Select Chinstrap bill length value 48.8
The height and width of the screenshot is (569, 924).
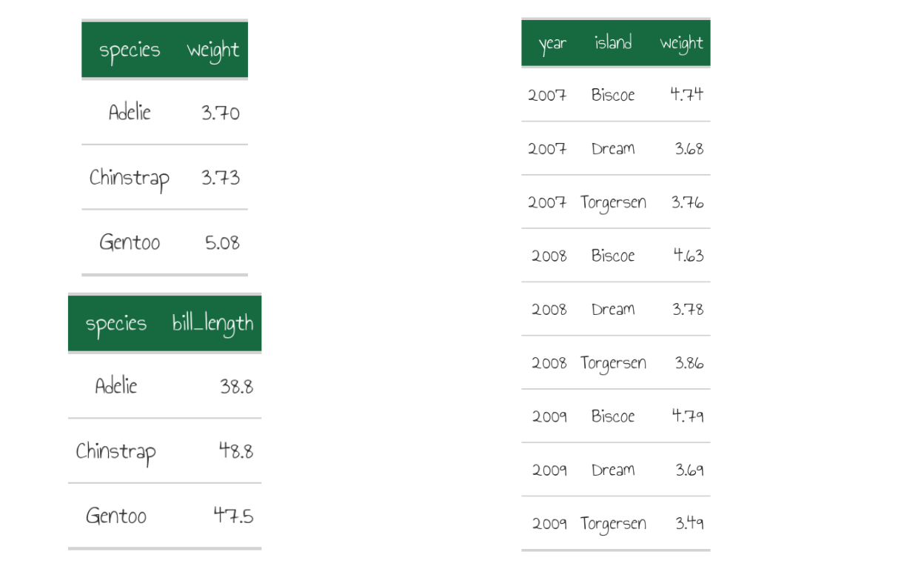[235, 450]
